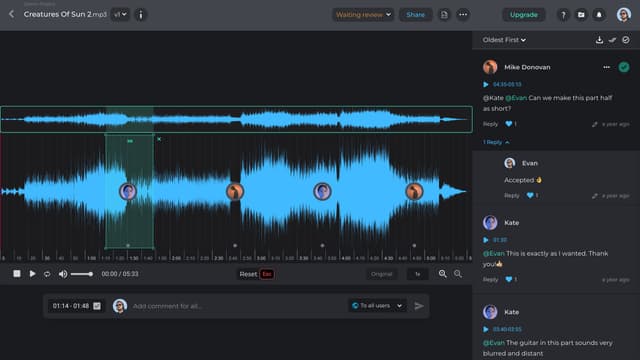This screenshot has width=640, height=360.
Task: Adjust the volume slider
Action: [82, 274]
